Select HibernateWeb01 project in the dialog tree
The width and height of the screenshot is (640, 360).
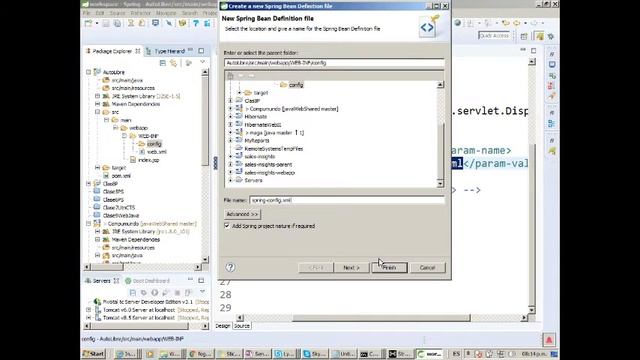tap(262, 125)
